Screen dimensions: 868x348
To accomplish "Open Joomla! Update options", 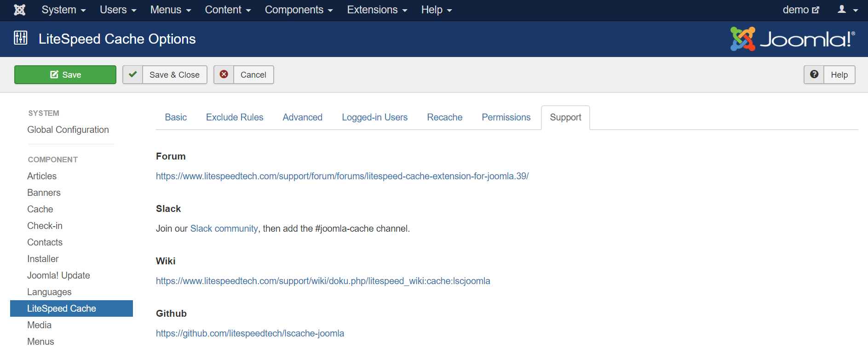I will tap(58, 275).
